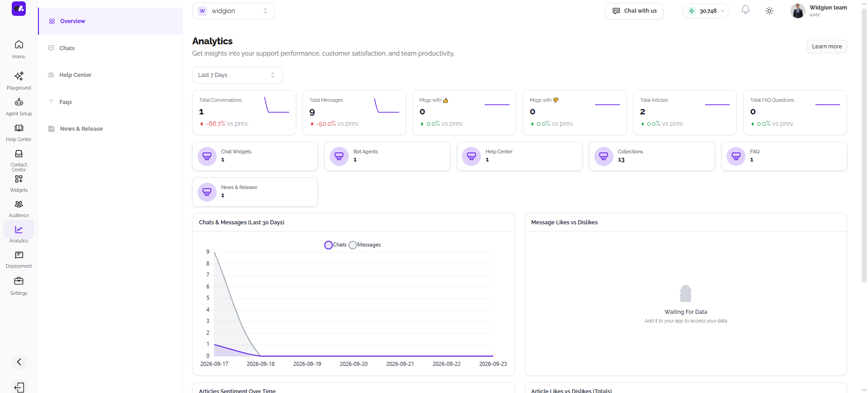868x393 pixels.
Task: Toggle the light/dark theme sun icon
Action: pyautogui.click(x=769, y=11)
